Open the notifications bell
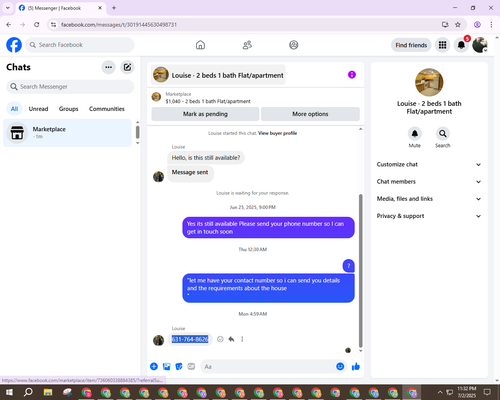This screenshot has width=500, height=400. [x=461, y=45]
